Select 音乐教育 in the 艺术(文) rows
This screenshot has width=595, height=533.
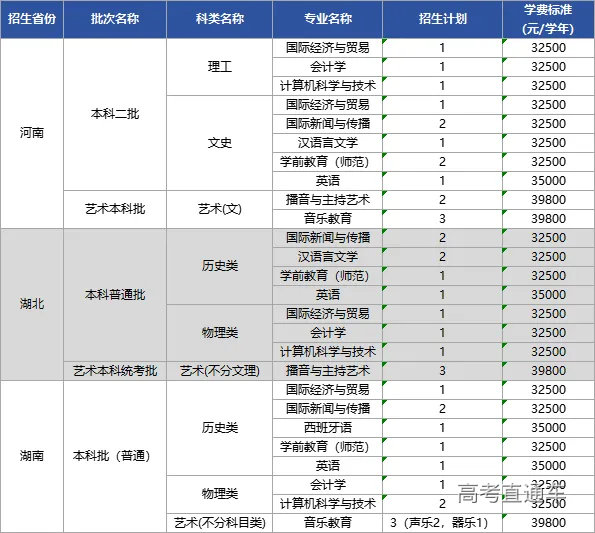(327, 219)
